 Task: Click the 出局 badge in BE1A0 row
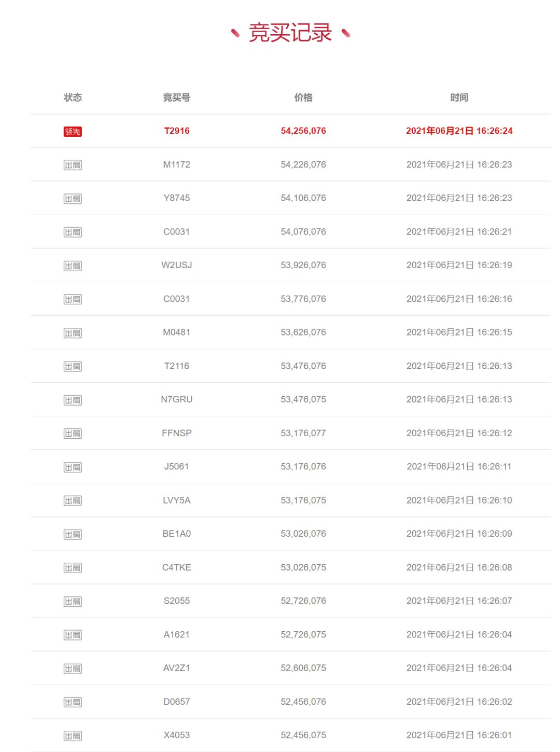[x=73, y=534]
